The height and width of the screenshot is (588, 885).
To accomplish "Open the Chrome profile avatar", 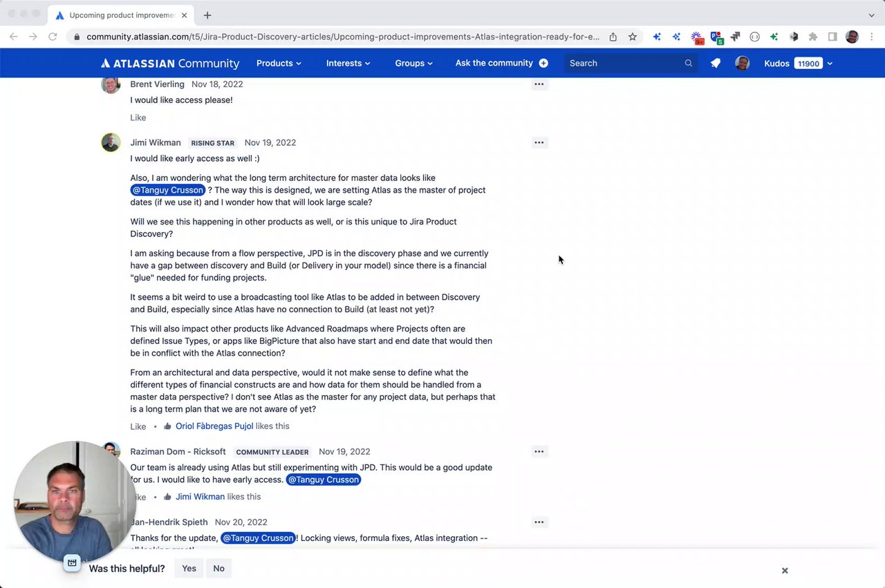I will (853, 37).
